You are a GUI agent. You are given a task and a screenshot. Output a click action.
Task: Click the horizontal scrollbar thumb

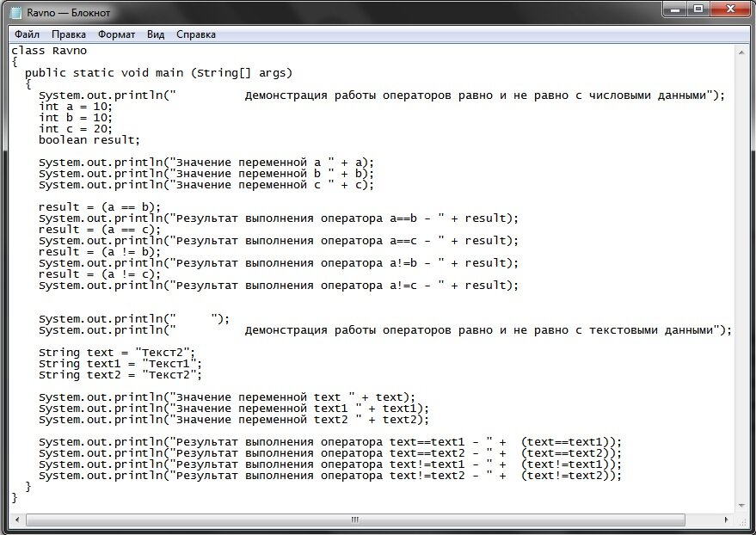click(x=355, y=520)
